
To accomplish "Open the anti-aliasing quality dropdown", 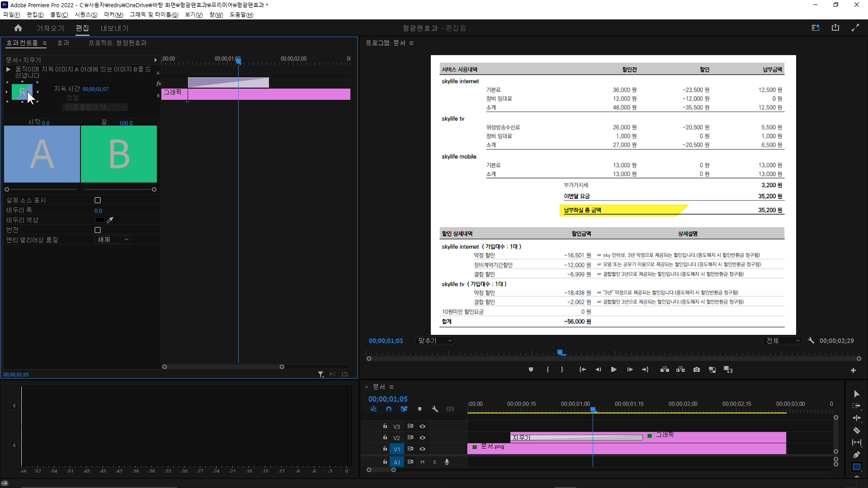I will (113, 239).
